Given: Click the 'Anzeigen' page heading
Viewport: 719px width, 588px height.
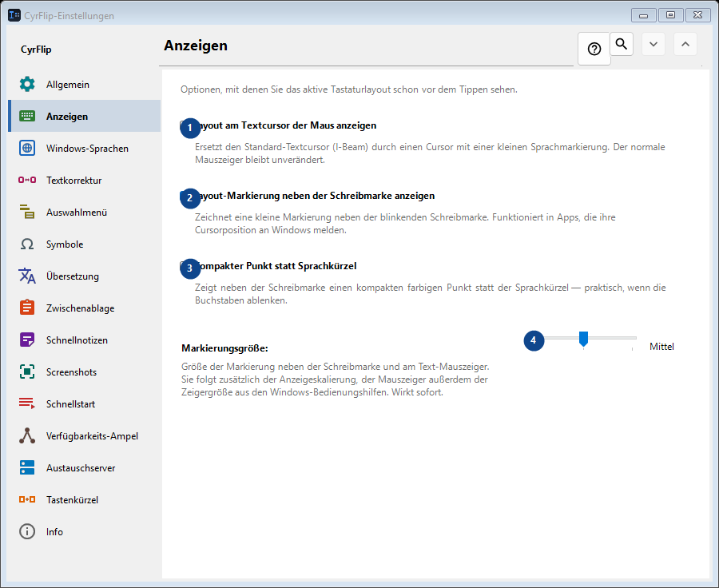Looking at the screenshot, I should [x=196, y=46].
